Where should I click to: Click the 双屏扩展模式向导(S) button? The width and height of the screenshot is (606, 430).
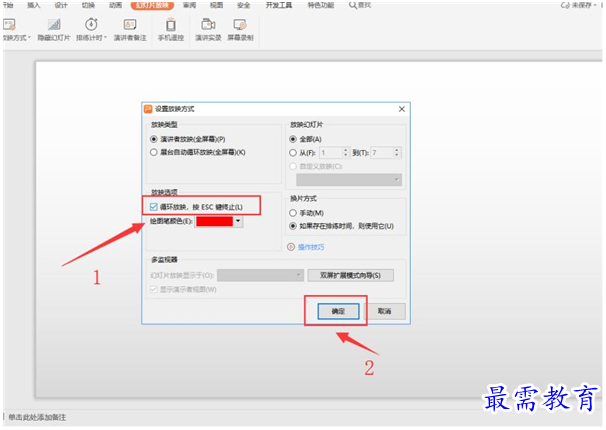351,275
